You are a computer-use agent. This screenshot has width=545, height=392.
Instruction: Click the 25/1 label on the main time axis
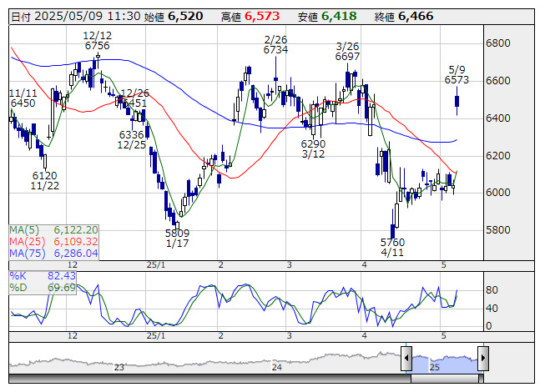click(x=156, y=265)
